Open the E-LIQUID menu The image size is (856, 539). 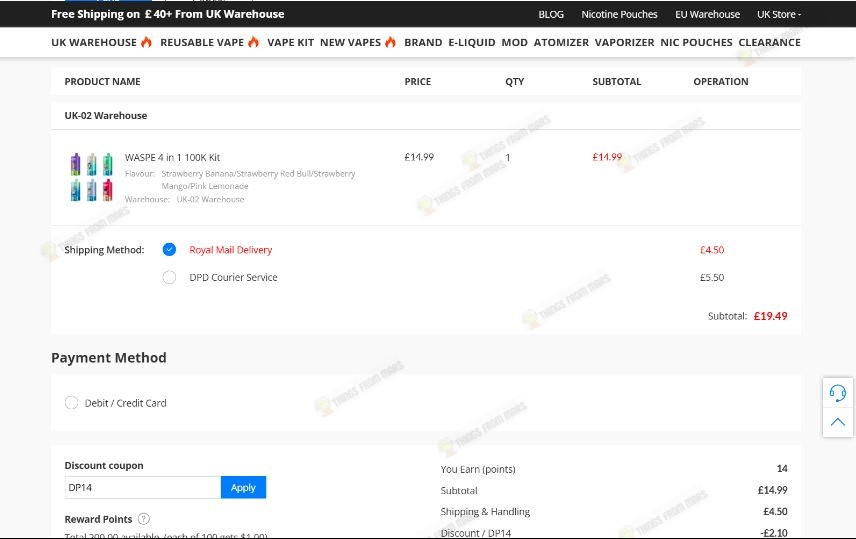point(472,43)
